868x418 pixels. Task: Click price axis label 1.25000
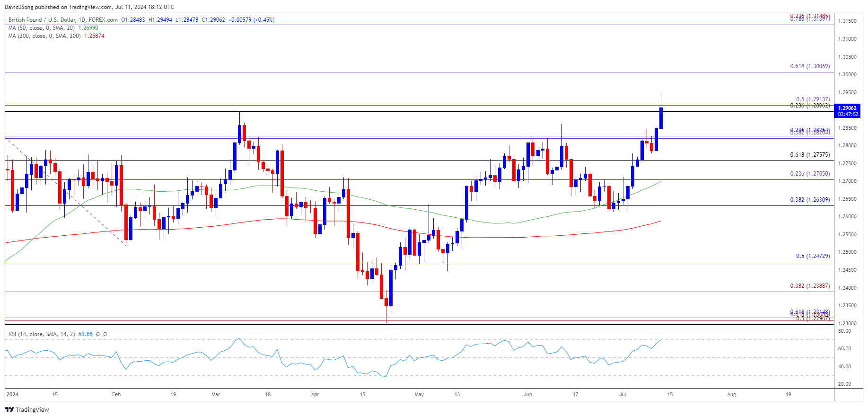[x=847, y=252]
